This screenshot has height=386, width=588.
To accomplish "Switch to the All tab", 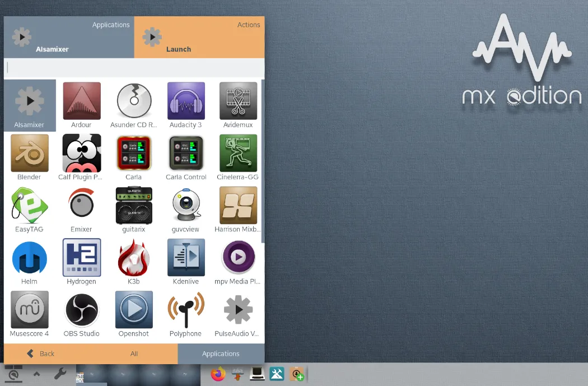I will [x=134, y=354].
